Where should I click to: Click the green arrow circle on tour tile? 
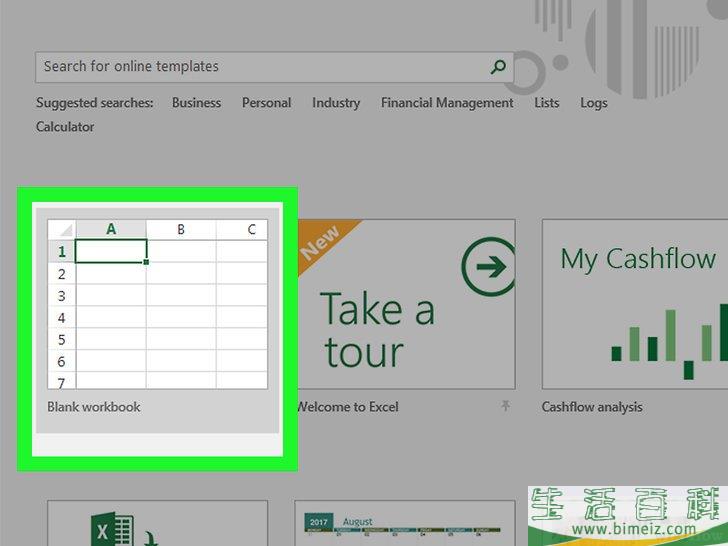click(488, 267)
